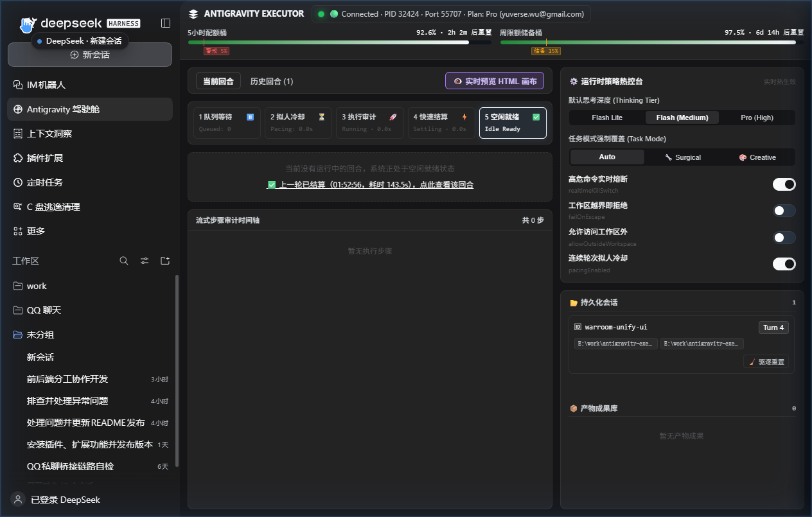The height and width of the screenshot is (517, 812).
Task: Open workspace filter settings icon
Action: tap(145, 261)
